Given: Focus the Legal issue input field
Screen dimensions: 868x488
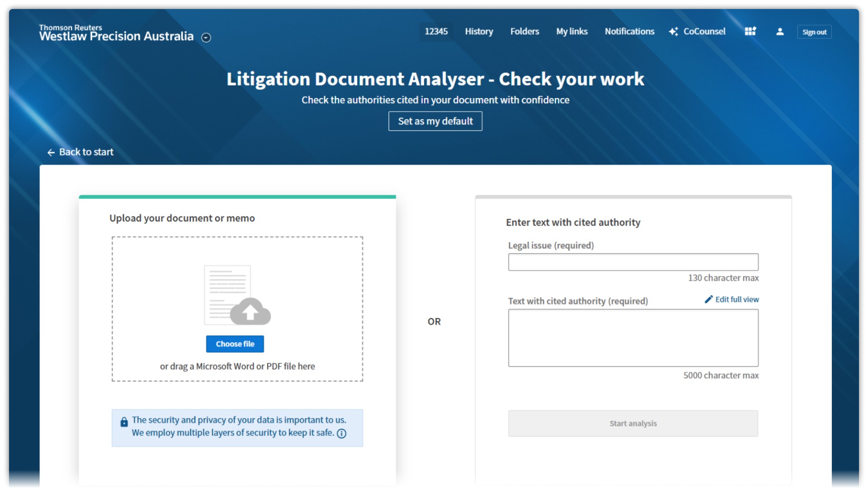Looking at the screenshot, I should [x=633, y=262].
